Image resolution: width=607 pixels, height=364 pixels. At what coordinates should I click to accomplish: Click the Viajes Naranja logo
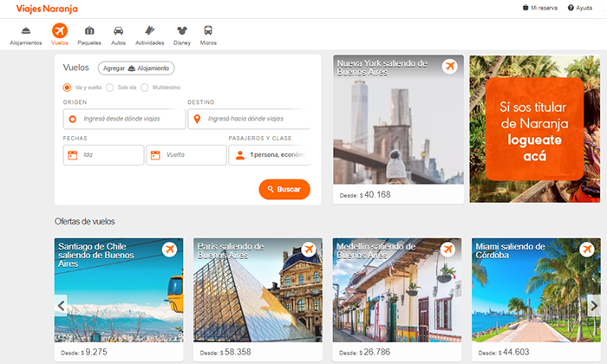tap(47, 9)
